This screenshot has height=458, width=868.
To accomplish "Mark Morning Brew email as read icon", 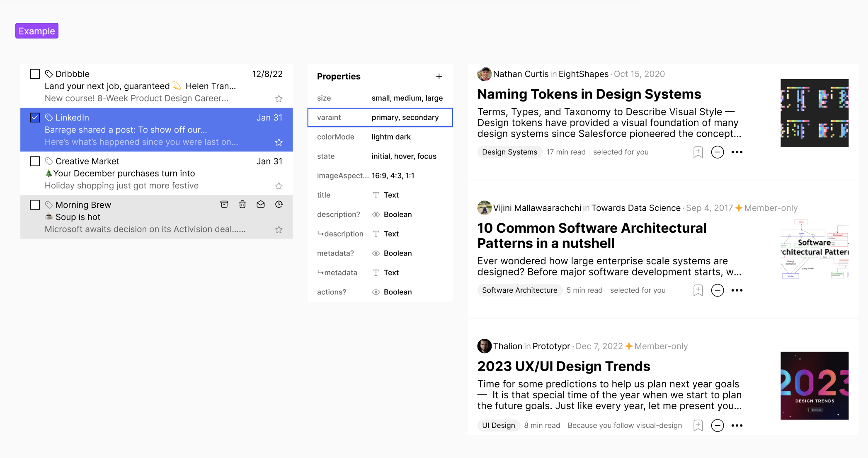I will point(261,204).
